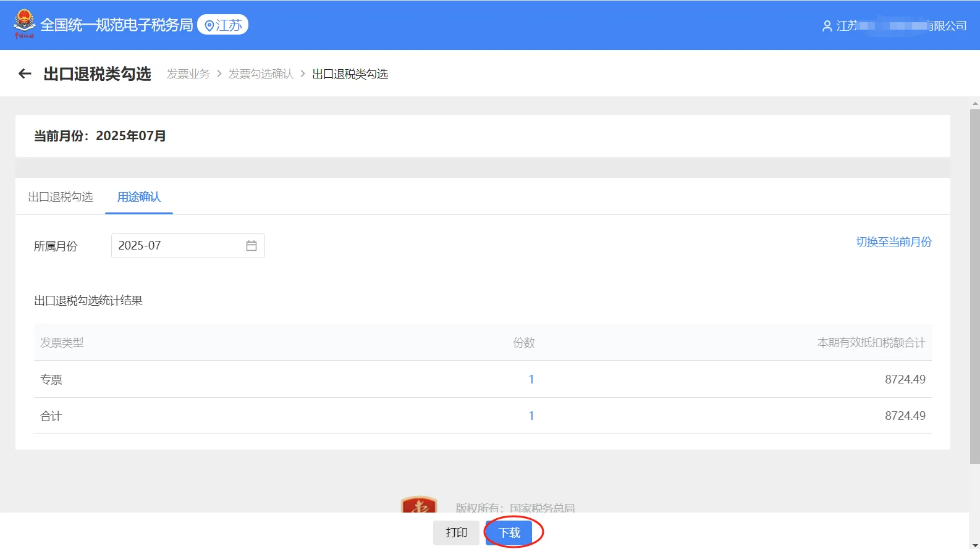This screenshot has width=980, height=549.
Task: Click 切换至当前月份 link
Action: coord(893,242)
